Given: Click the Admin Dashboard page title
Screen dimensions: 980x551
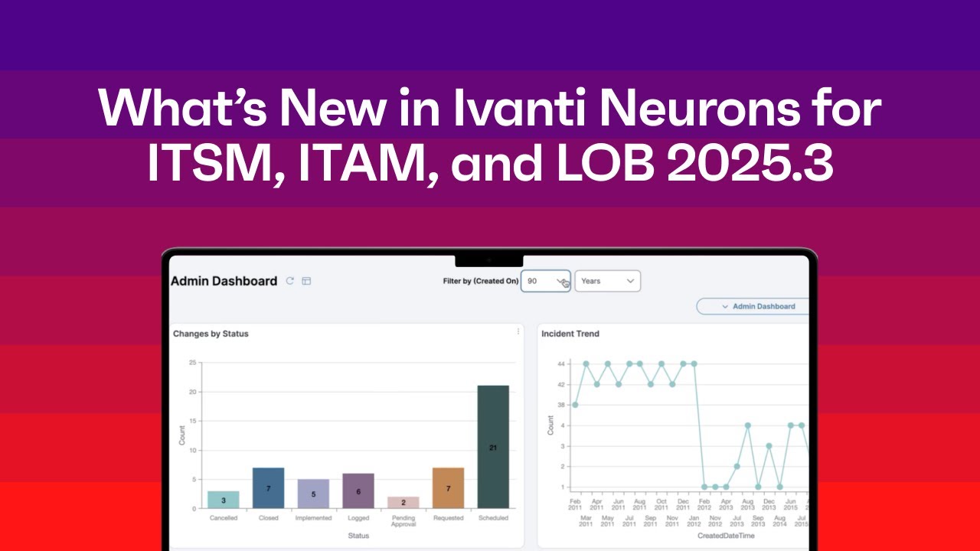Looking at the screenshot, I should click(x=224, y=281).
